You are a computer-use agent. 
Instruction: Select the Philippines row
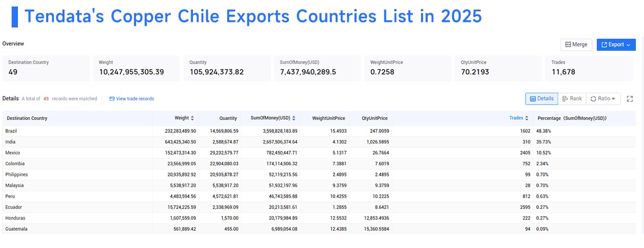(319, 174)
